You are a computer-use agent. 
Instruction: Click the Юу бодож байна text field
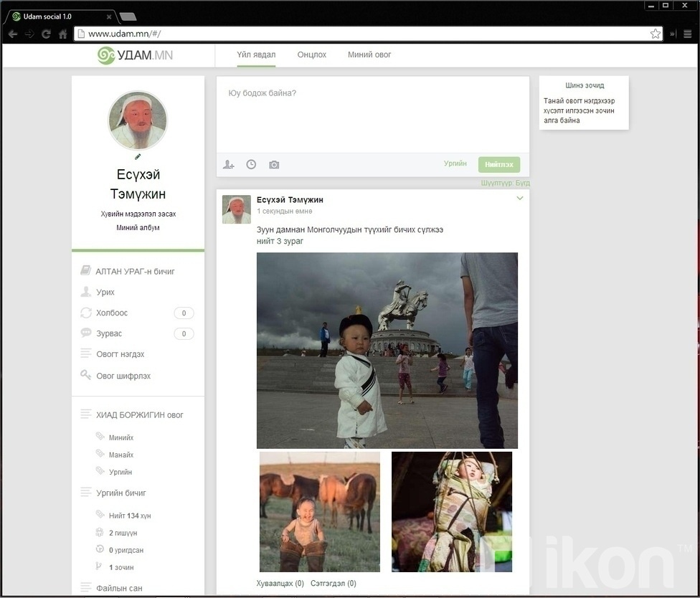pos(372,115)
